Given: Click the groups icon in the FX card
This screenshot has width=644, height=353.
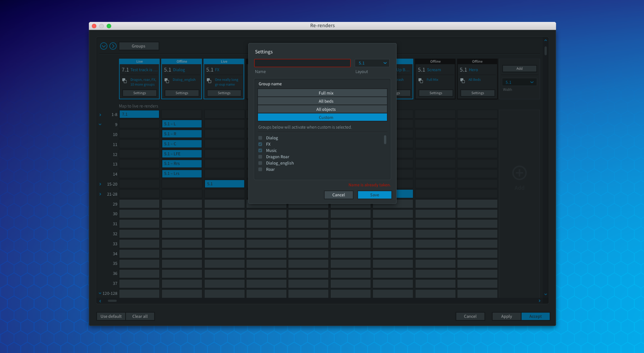Looking at the screenshot, I should 209,81.
